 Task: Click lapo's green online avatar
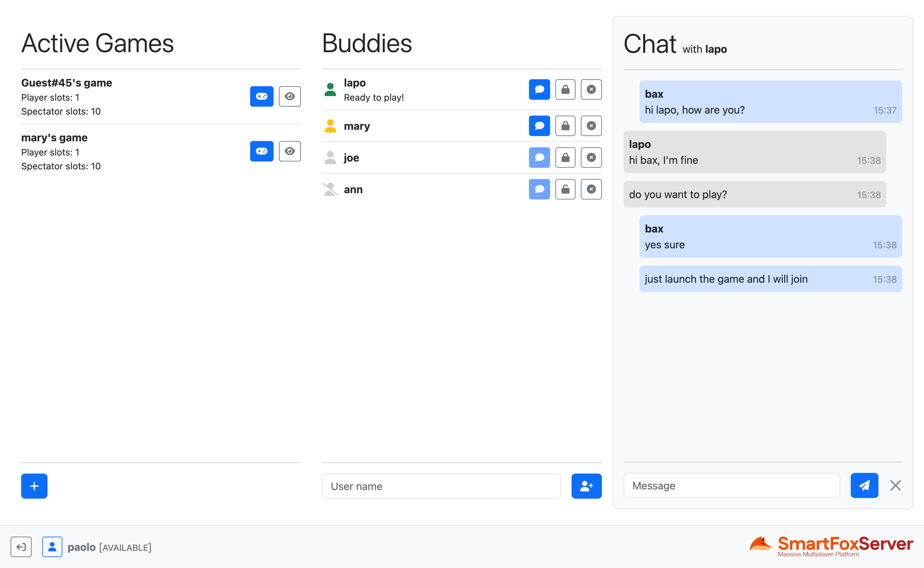pos(330,89)
